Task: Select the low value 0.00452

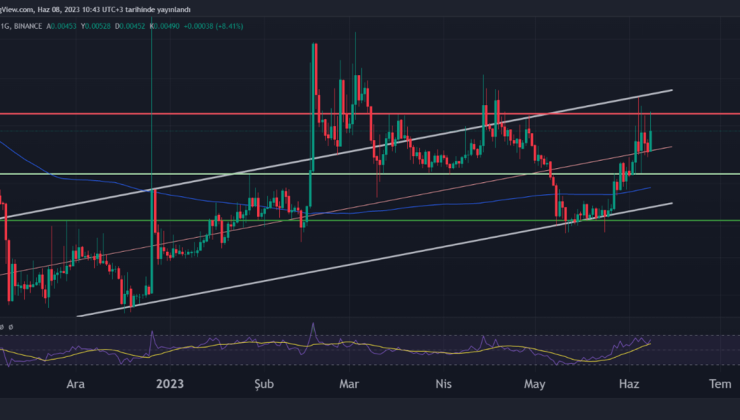Action: point(133,26)
